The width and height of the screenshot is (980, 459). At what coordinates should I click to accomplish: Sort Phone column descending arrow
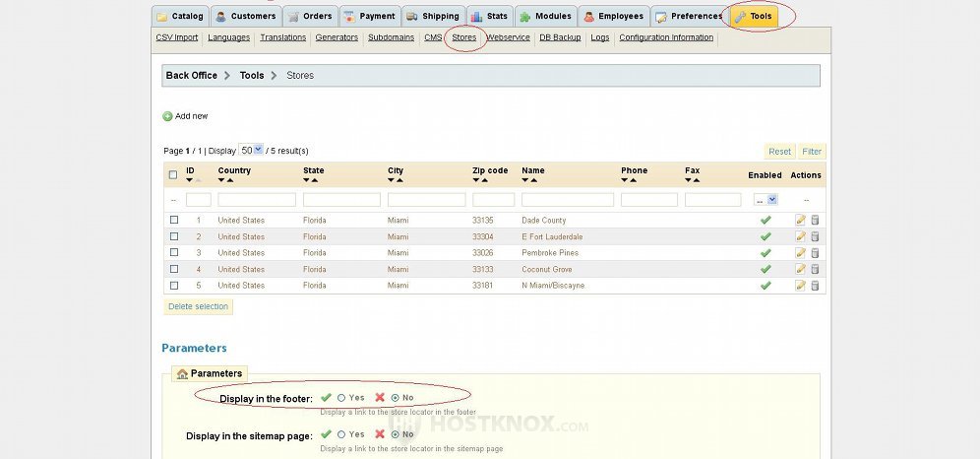point(625,180)
